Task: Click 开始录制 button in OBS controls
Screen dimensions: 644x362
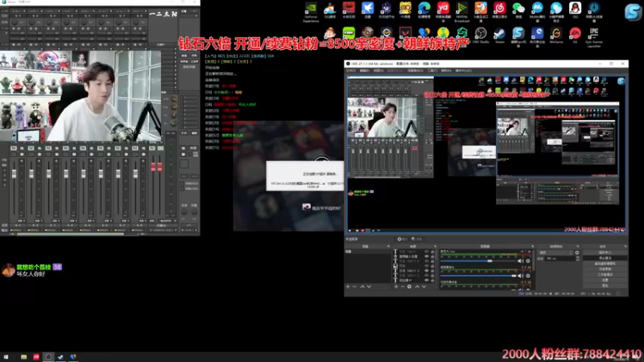Action: coord(605,269)
